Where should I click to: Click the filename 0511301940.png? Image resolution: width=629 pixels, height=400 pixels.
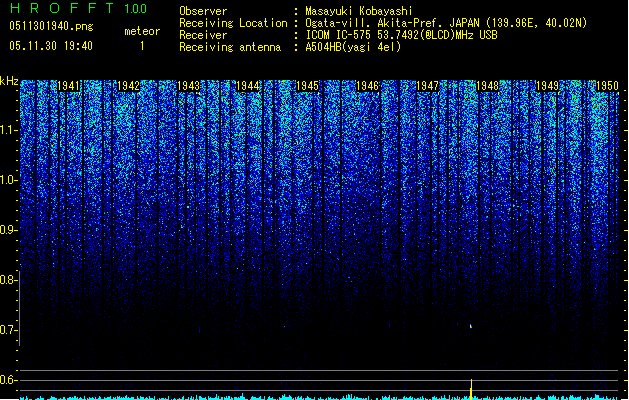51,26
